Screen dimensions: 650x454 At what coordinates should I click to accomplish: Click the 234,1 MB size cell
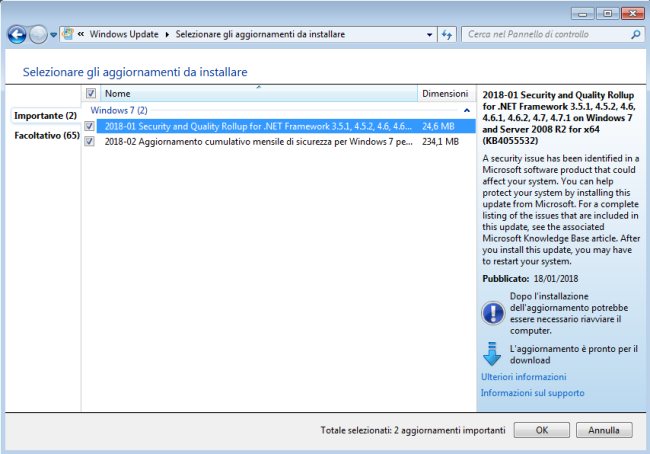[440, 142]
